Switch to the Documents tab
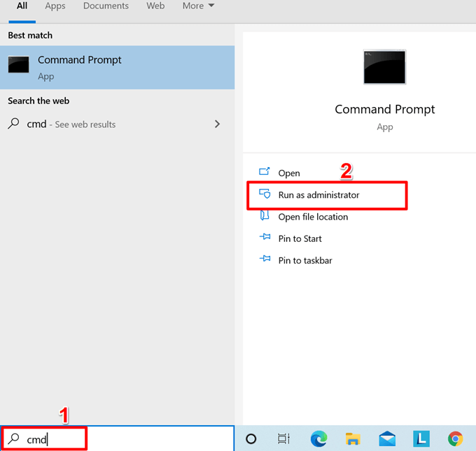 (x=106, y=6)
